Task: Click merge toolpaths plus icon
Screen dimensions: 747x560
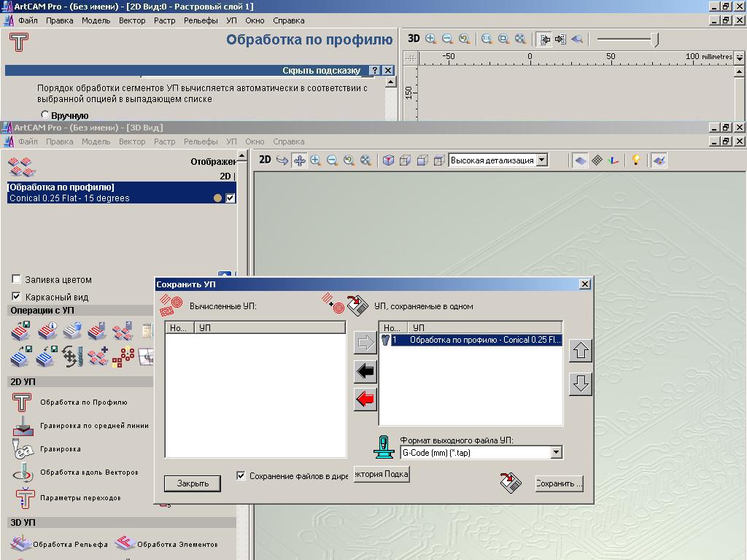Action: (98, 356)
